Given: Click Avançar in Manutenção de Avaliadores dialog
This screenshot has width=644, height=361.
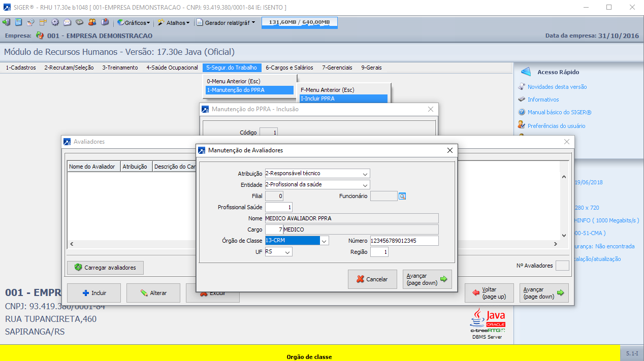Looking at the screenshot, I should pyautogui.click(x=427, y=279).
